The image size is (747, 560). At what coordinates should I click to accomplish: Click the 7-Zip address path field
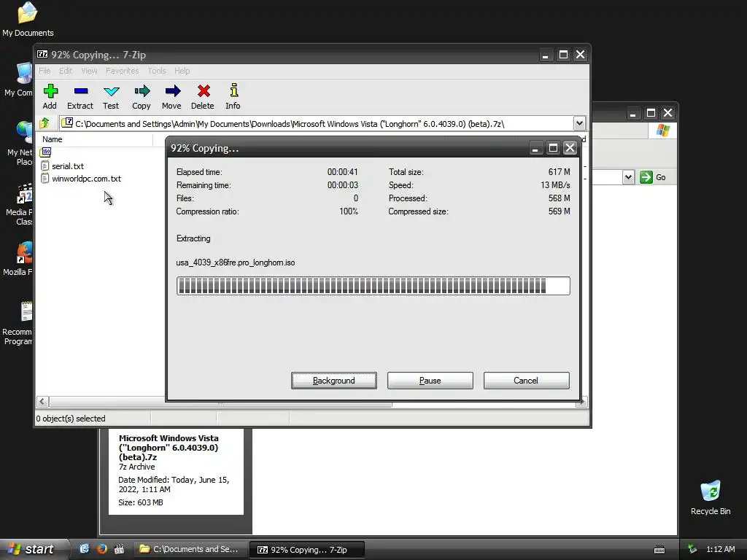pyautogui.click(x=317, y=123)
